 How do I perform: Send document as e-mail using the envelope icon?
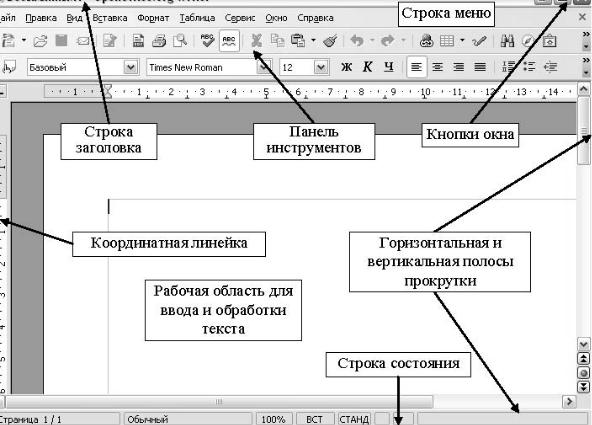pyautogui.click(x=83, y=41)
